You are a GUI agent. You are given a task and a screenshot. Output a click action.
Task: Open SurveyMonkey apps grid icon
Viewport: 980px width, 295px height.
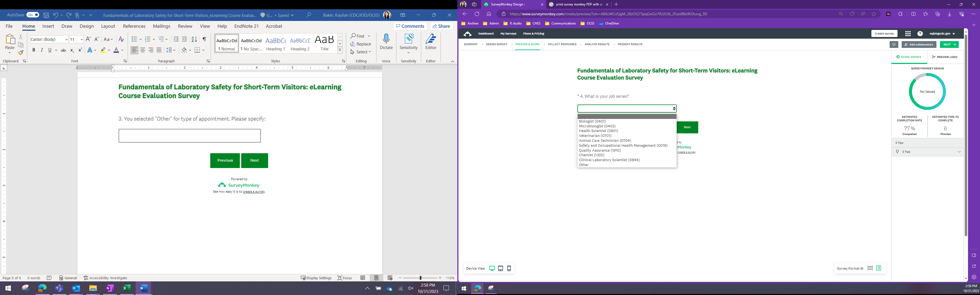[908, 34]
